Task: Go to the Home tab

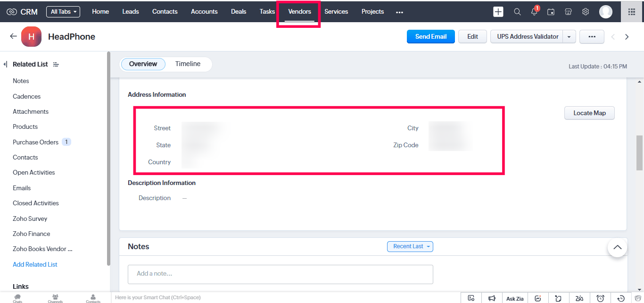Action: [x=100, y=12]
